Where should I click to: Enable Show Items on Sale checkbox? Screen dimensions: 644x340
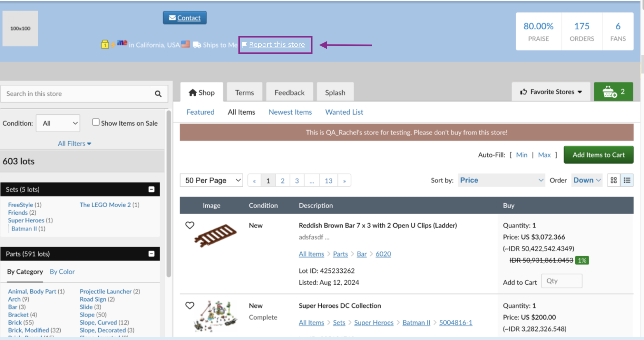click(x=96, y=122)
